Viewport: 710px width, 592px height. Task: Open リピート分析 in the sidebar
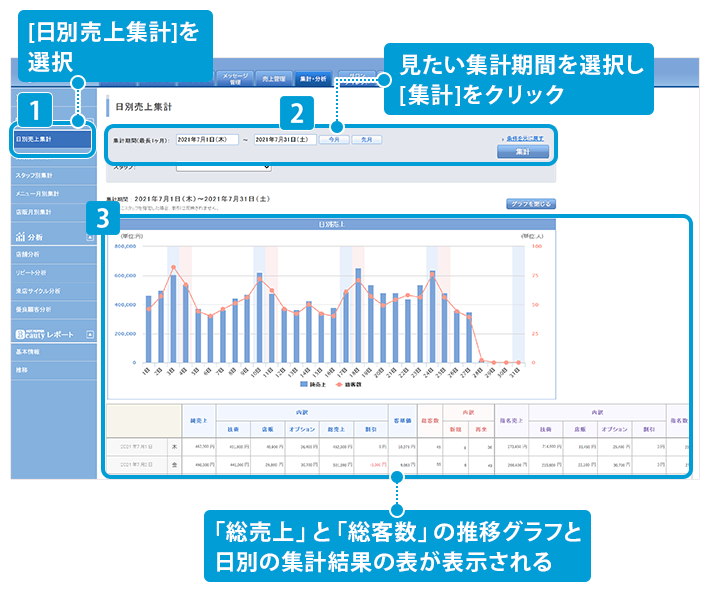[x=34, y=272]
